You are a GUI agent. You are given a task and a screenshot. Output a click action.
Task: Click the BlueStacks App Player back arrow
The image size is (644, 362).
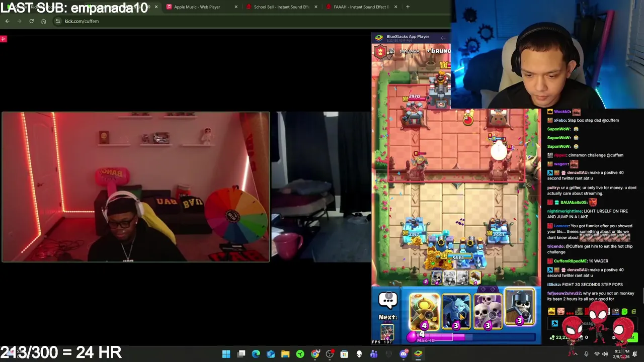[x=443, y=37]
